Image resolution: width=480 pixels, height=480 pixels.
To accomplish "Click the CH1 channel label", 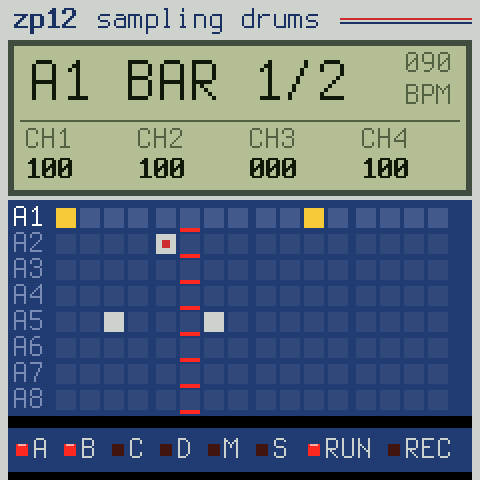I will tap(48, 138).
